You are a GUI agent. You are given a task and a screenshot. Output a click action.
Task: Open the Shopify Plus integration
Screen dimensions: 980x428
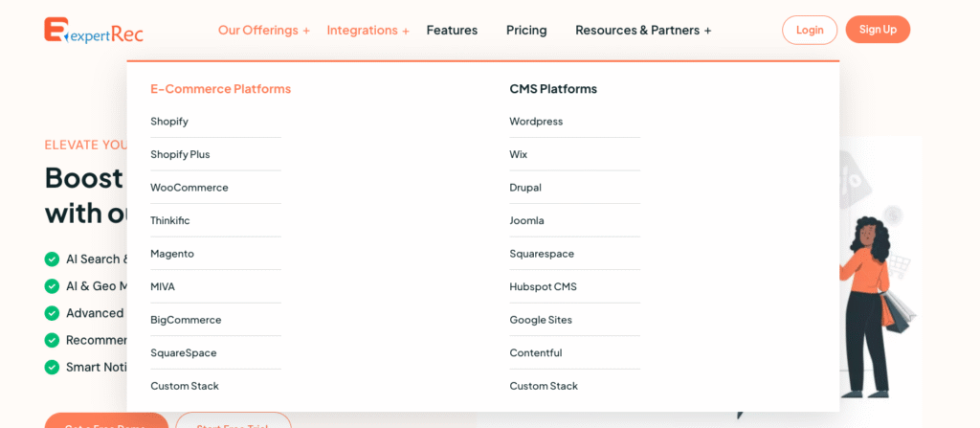(x=180, y=154)
